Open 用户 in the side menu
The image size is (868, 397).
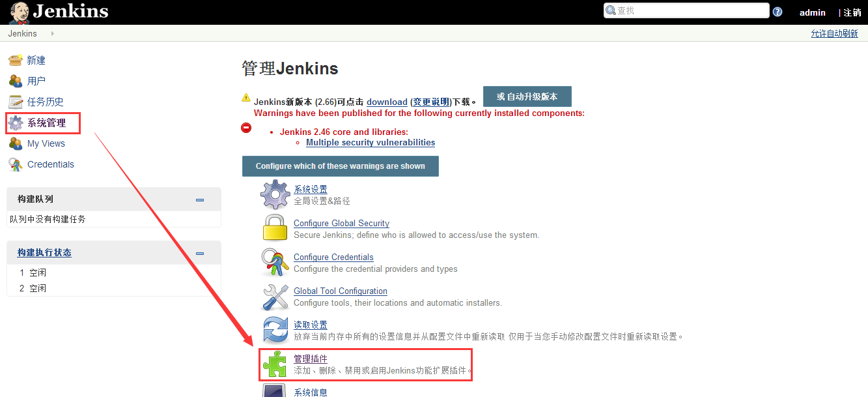pyautogui.click(x=36, y=81)
